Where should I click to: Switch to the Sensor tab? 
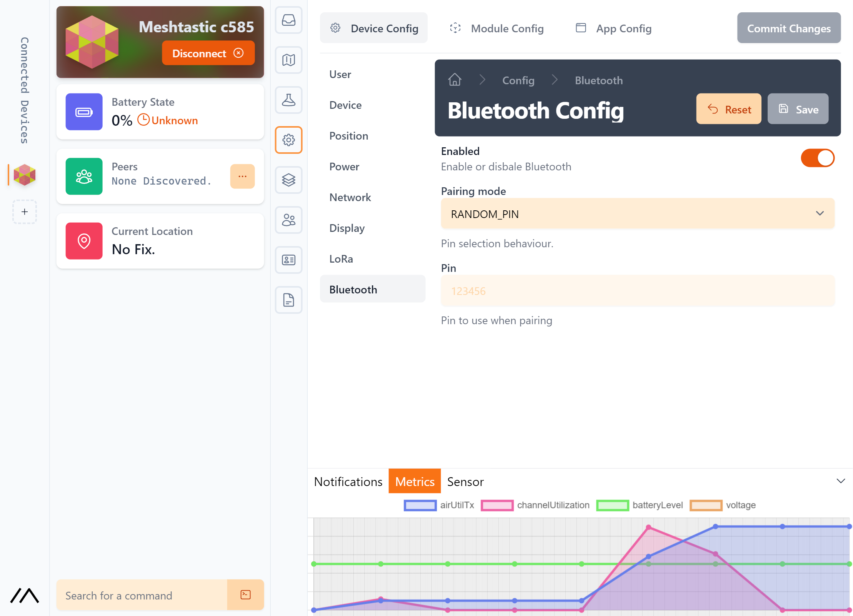coord(465,481)
